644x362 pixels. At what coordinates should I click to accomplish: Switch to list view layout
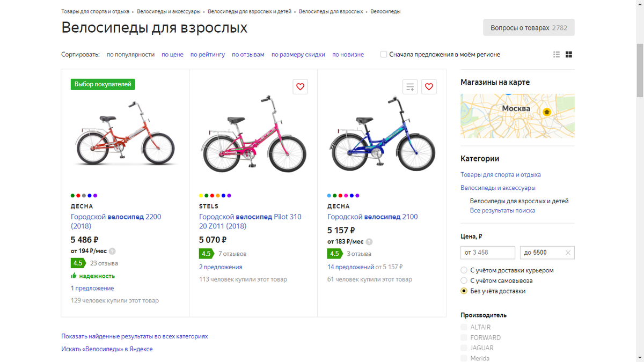tap(556, 54)
